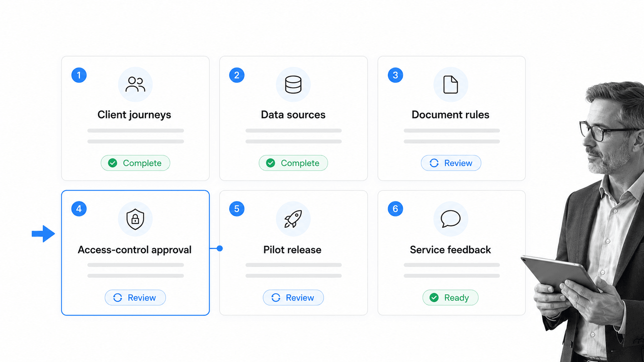The width and height of the screenshot is (644, 362).
Task: Click the Ready badge under Service feedback
Action: (x=450, y=298)
